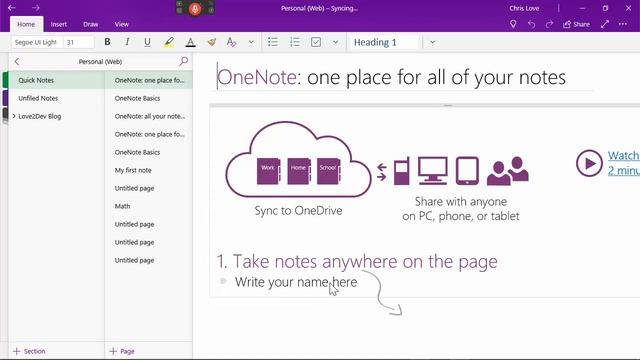Toggle bold formatting

pos(107,42)
